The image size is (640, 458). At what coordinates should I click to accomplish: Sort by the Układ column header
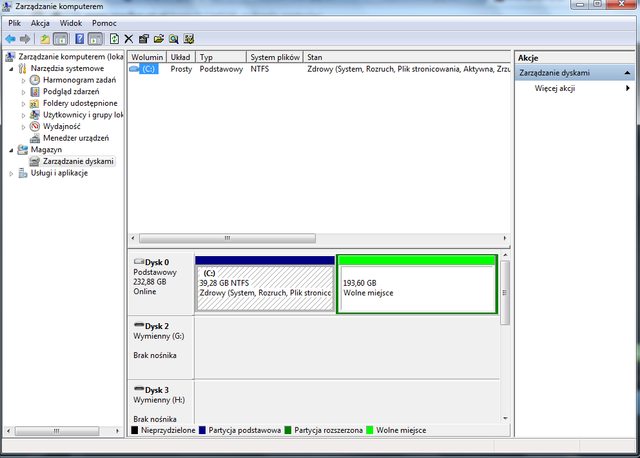[x=181, y=57]
